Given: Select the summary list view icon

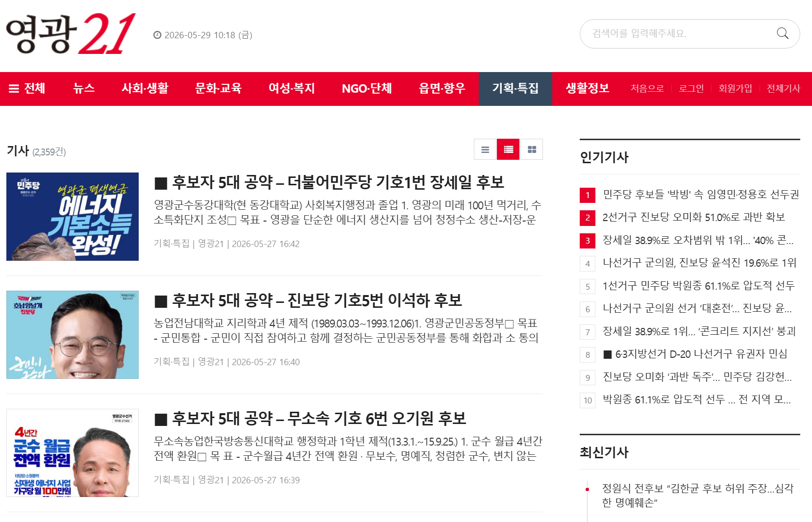Looking at the screenshot, I should click(508, 149).
